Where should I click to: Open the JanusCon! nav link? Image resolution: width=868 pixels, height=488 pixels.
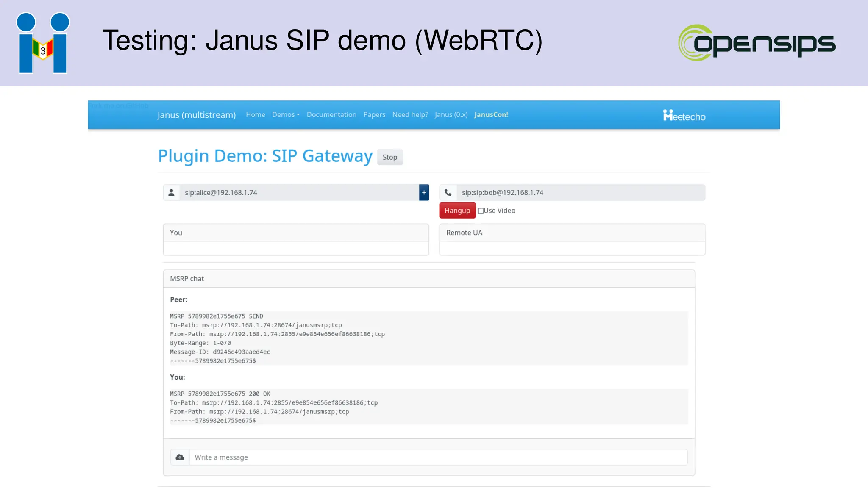pyautogui.click(x=491, y=114)
